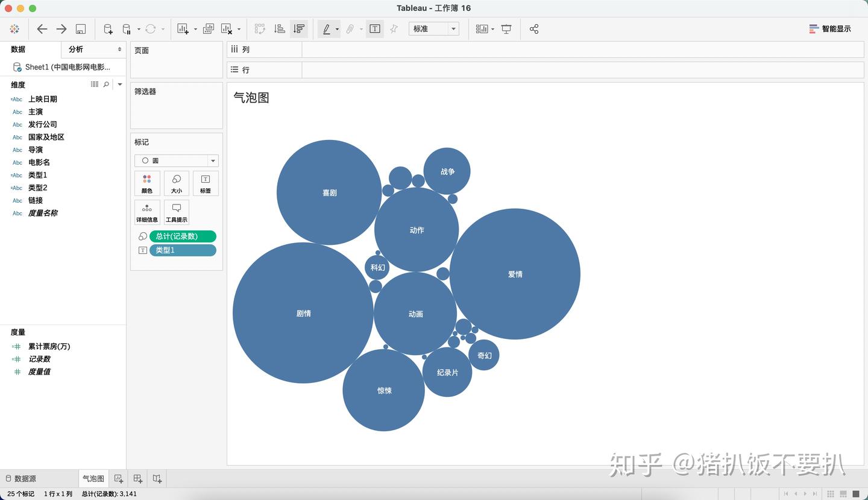
Task: Swap rows and columns icon
Action: point(260,29)
